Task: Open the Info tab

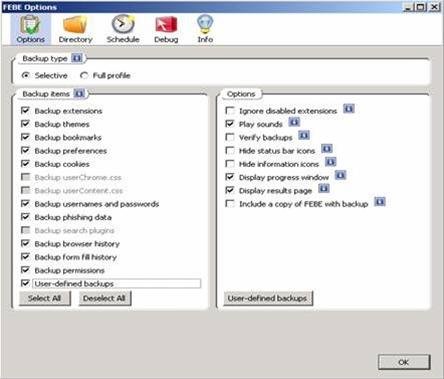Action: tap(205, 30)
